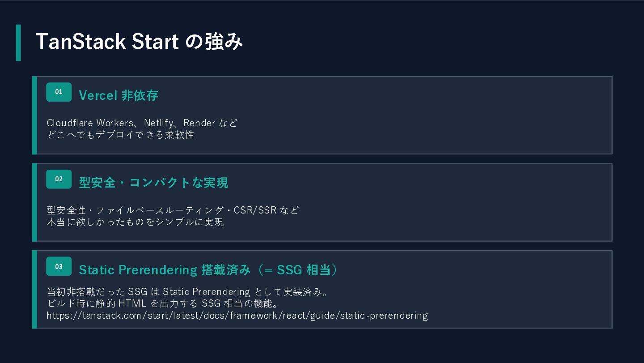644x363 pixels.
Task: Click the 当初非搭載だった SSG text line
Action: [188, 292]
